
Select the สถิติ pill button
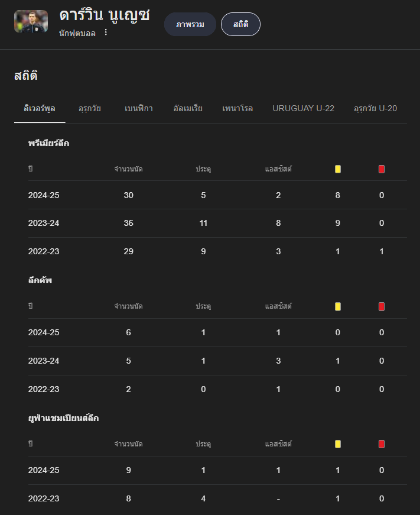[x=240, y=24]
